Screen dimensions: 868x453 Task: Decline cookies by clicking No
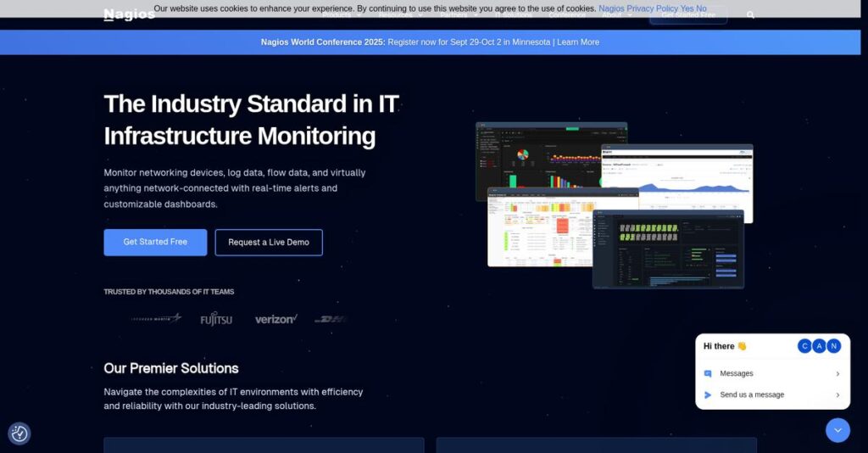(x=701, y=8)
